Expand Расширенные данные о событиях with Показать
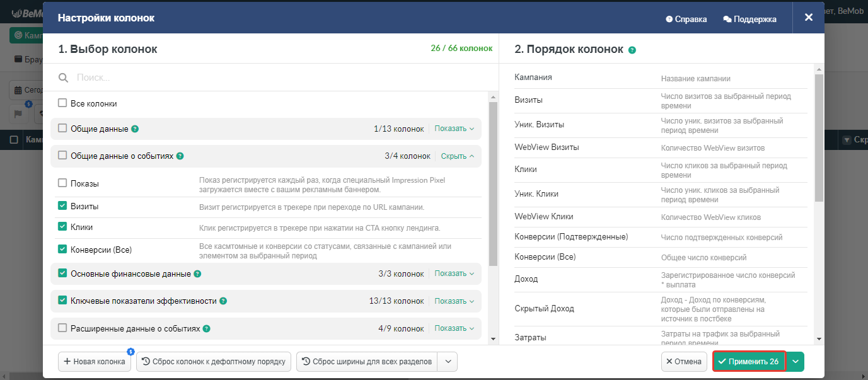 (x=454, y=328)
